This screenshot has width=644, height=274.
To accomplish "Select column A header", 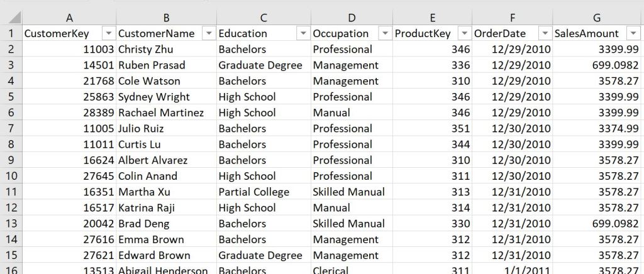I will 69,16.
